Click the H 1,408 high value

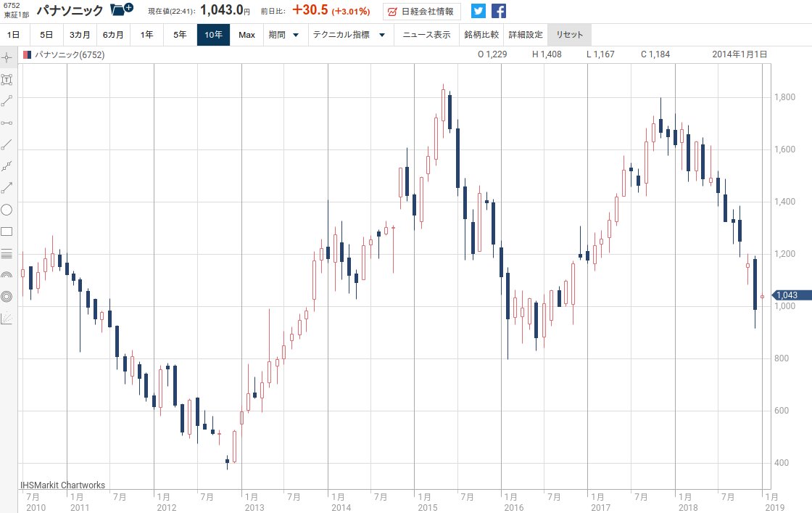tap(547, 54)
